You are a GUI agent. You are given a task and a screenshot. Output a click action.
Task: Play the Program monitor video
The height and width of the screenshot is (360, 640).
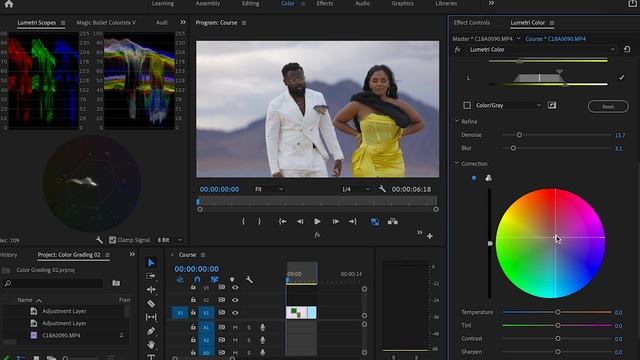pyautogui.click(x=317, y=222)
